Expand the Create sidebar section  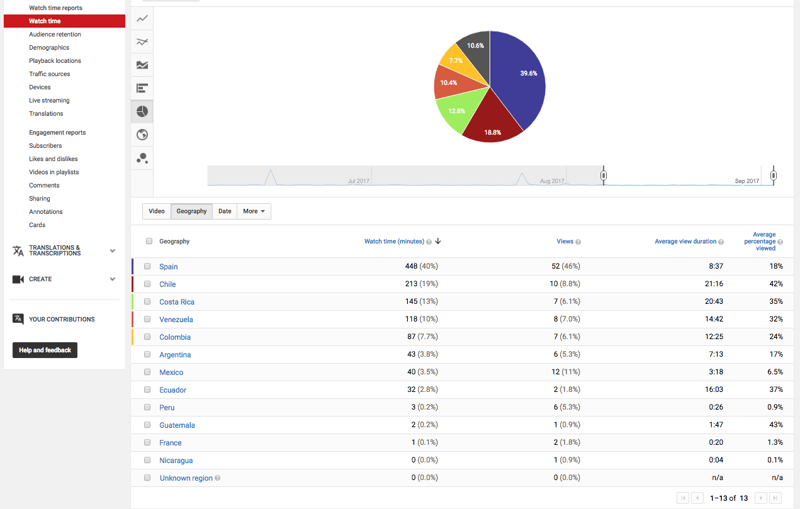(112, 279)
